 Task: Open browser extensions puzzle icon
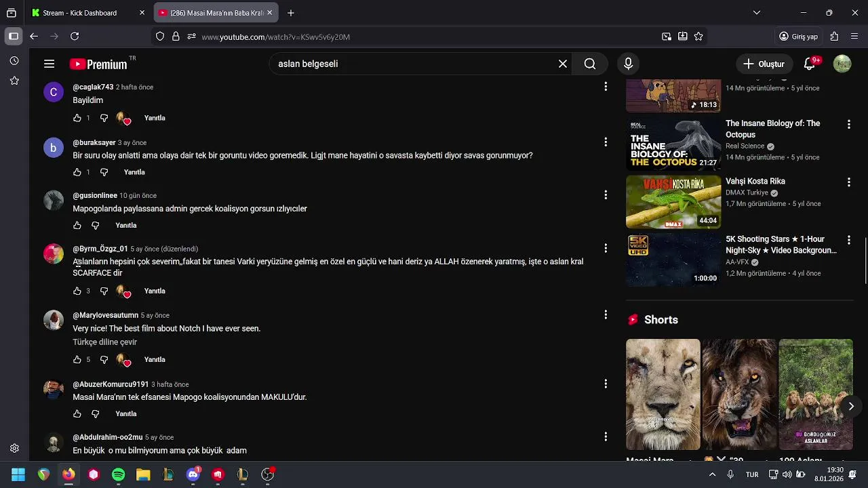click(834, 37)
